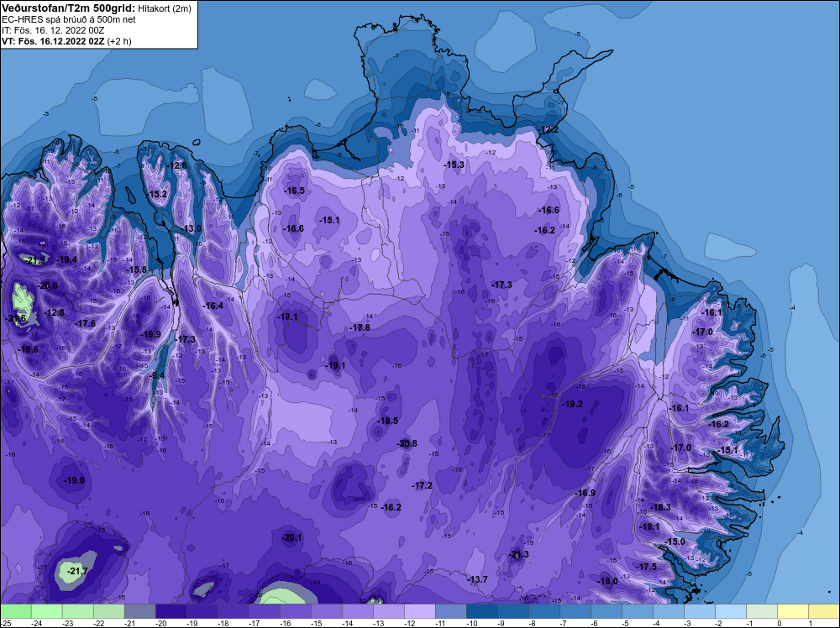840x628 pixels.
Task: Click the -15.2 temperature label
Action: [157, 194]
